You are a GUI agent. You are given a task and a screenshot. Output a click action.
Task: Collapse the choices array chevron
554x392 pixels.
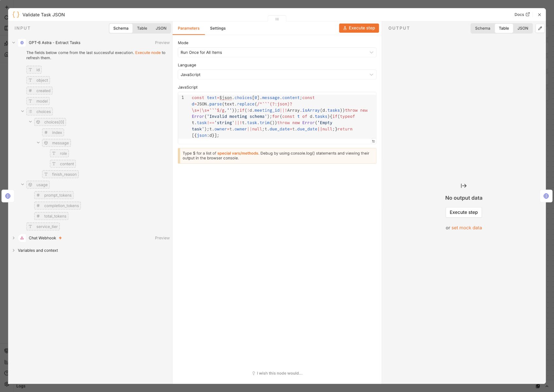pyautogui.click(x=23, y=111)
